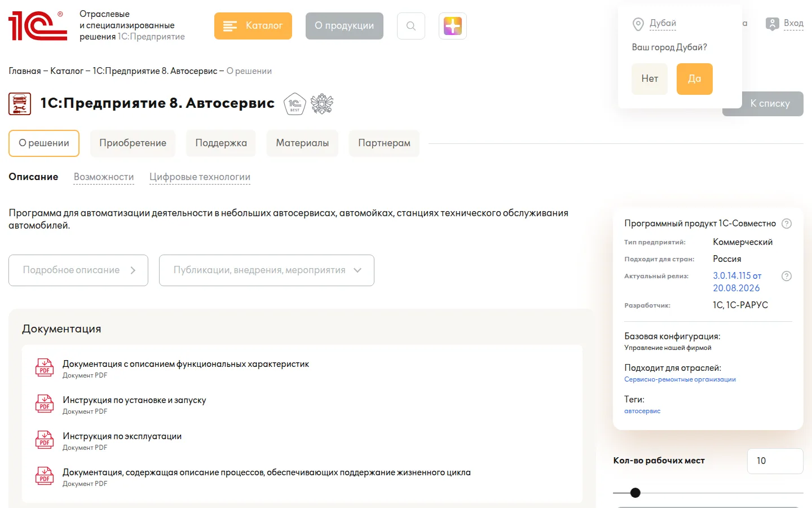
Task: Click the 1С:Предприятие 8. Автосервис breadcrumb
Action: pyautogui.click(x=155, y=71)
